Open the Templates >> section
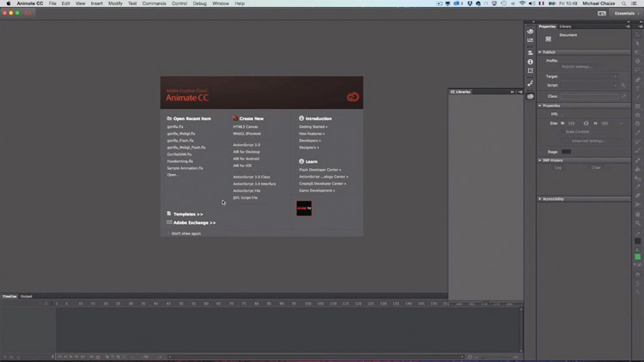This screenshot has width=644, height=362. click(188, 214)
